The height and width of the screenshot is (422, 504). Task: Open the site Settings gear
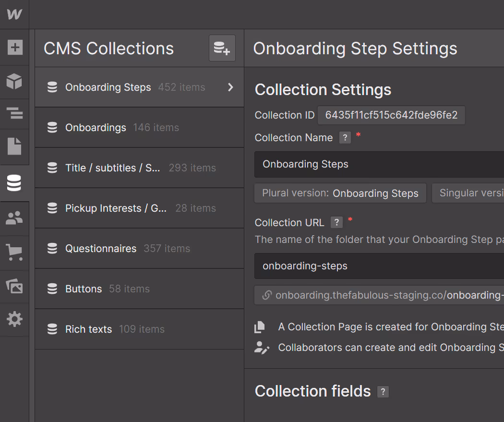click(x=14, y=319)
